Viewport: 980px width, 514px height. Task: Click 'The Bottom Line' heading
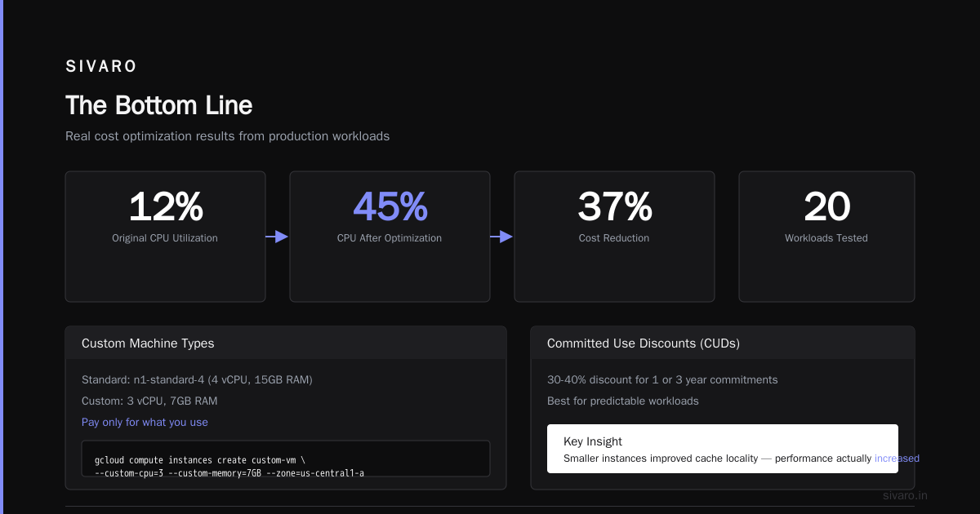(x=158, y=105)
